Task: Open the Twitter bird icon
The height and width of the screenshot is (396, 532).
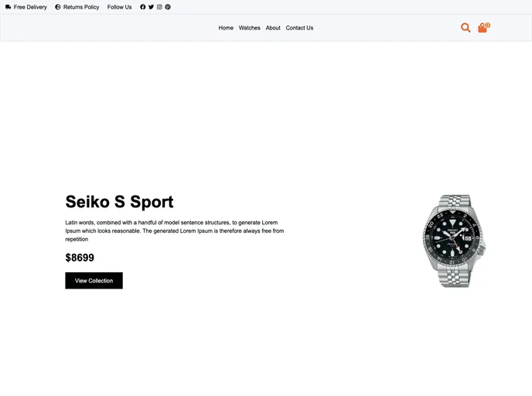Action: point(151,7)
